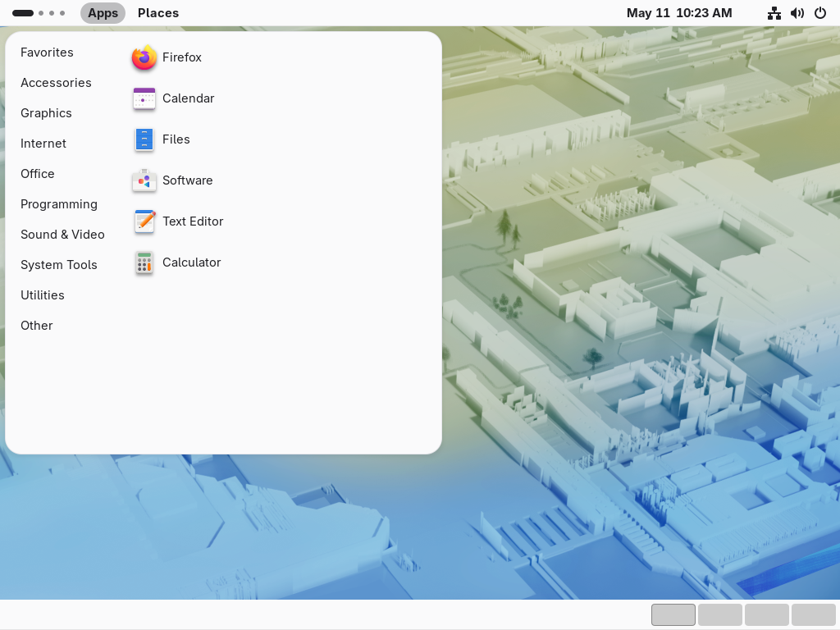Select the Internet category
The width and height of the screenshot is (840, 630).
point(43,144)
